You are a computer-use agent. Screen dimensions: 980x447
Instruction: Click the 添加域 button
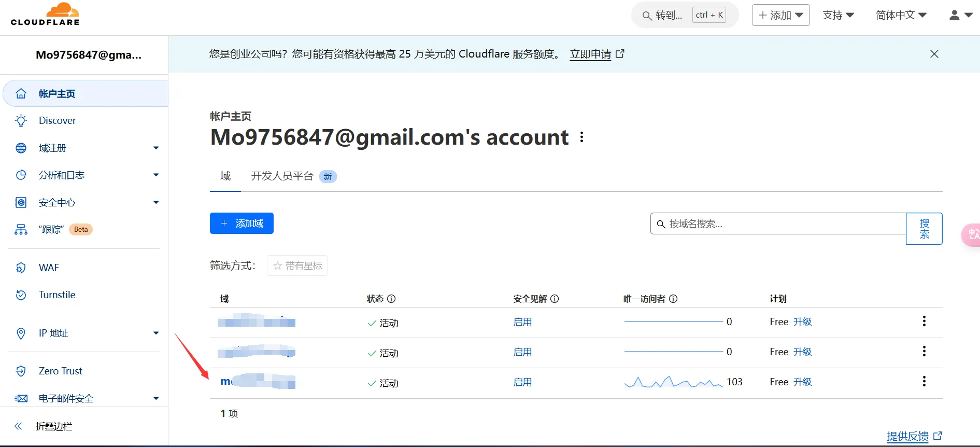pos(242,223)
